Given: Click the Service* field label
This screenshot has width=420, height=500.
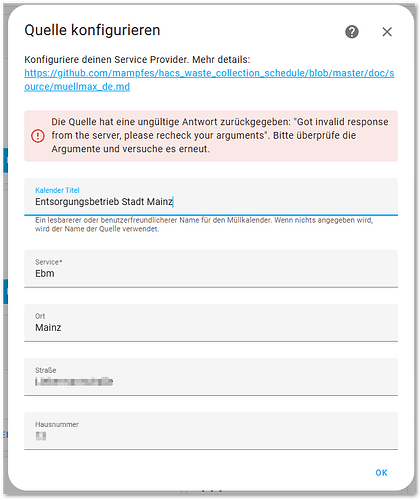Looking at the screenshot, I should tap(49, 262).
